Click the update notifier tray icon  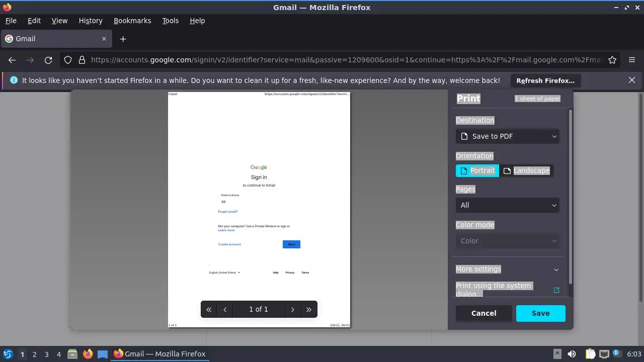click(x=616, y=354)
